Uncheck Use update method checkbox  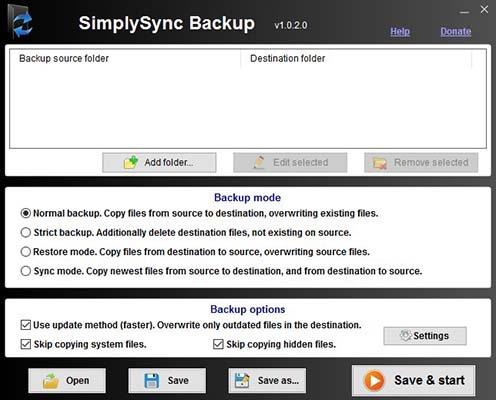pyautogui.click(x=26, y=325)
